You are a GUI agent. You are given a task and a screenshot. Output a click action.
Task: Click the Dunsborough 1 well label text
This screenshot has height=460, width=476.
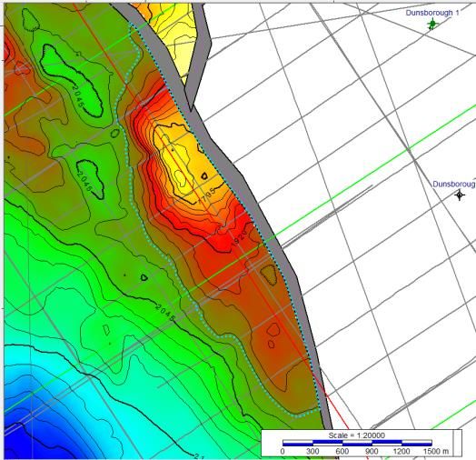click(432, 13)
